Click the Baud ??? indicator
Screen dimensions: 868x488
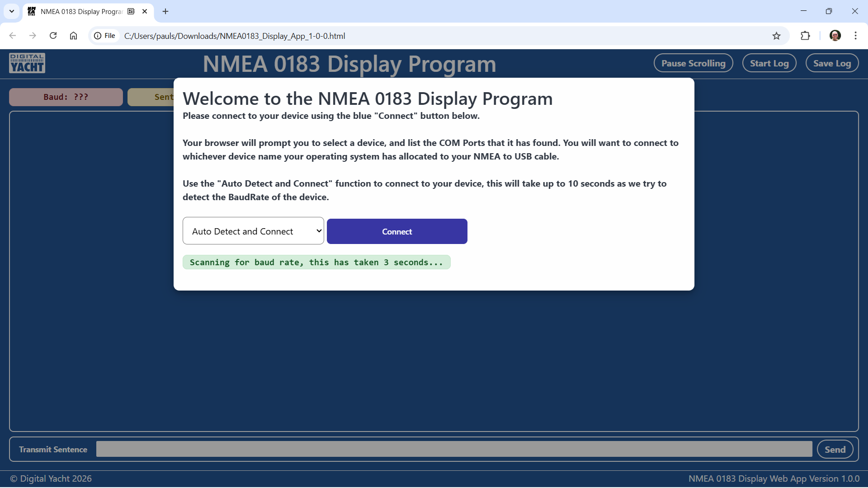pyautogui.click(x=66, y=97)
